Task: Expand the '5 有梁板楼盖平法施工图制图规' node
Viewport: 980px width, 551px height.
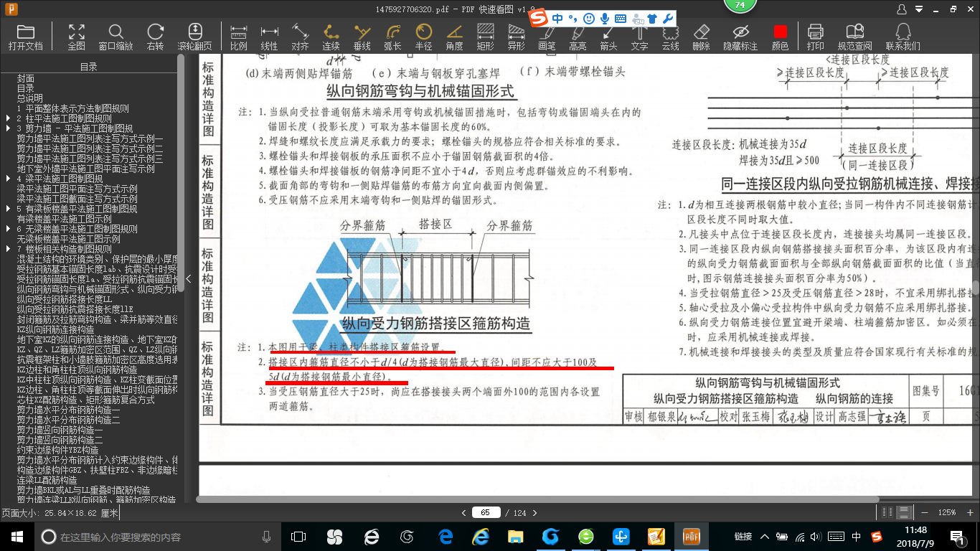Action: pyautogui.click(x=8, y=209)
